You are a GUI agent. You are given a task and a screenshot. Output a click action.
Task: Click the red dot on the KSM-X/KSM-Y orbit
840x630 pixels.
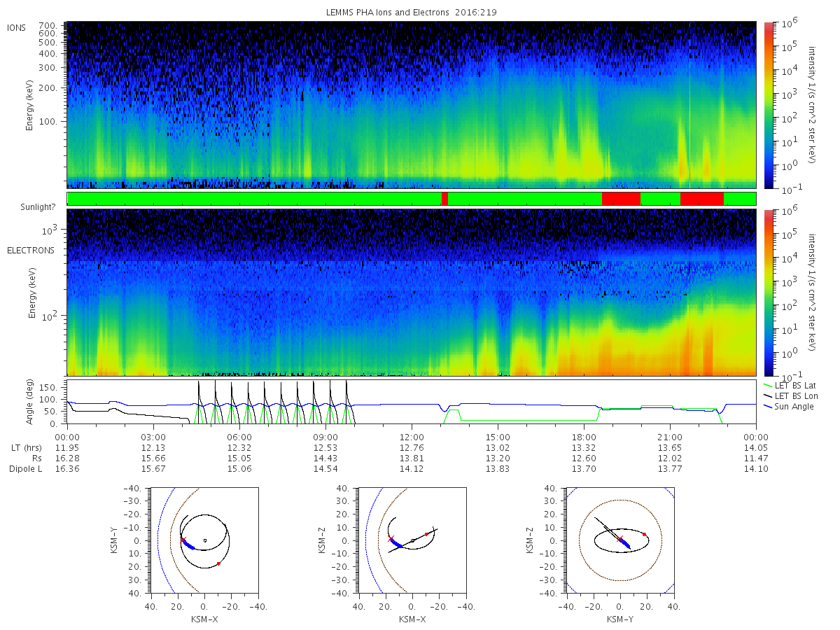click(x=218, y=563)
